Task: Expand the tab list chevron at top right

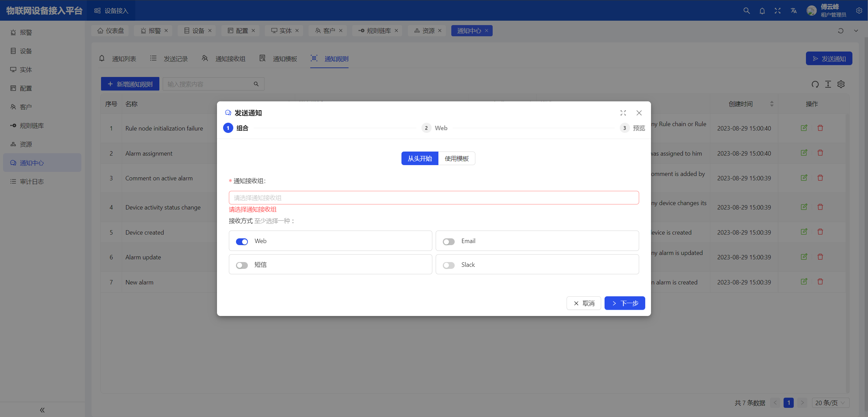Action: click(856, 31)
